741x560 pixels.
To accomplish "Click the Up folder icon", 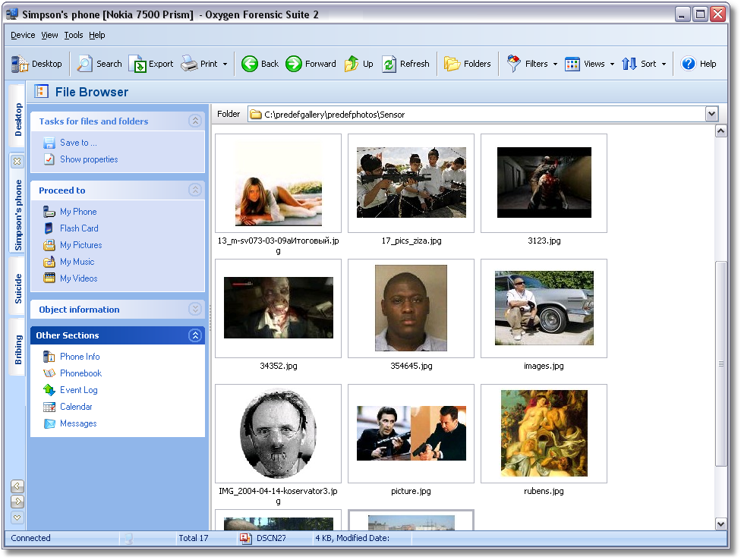I will pyautogui.click(x=351, y=64).
